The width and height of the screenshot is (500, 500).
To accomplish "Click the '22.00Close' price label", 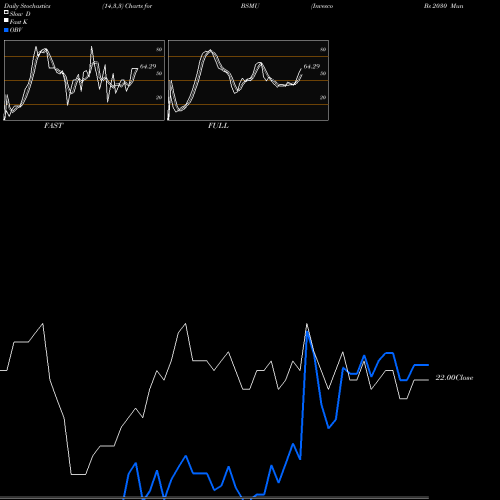I will (454, 378).
